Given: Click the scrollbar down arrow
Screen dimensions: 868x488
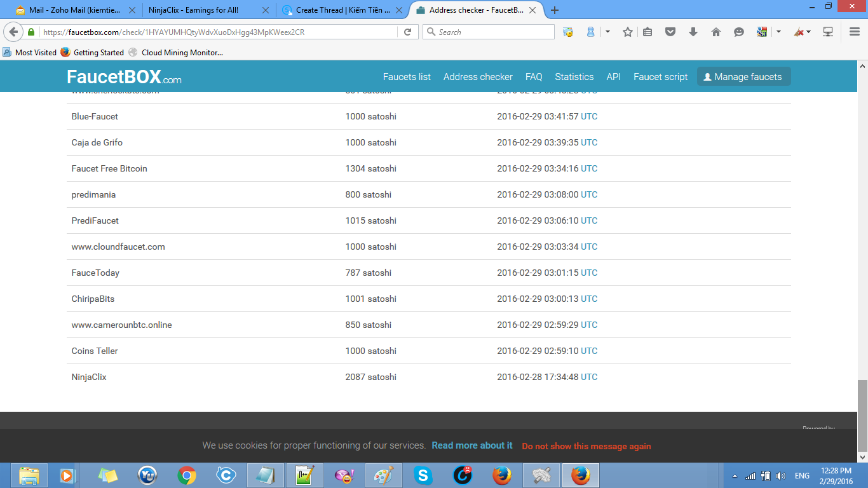Looking at the screenshot, I should tap(862, 457).
